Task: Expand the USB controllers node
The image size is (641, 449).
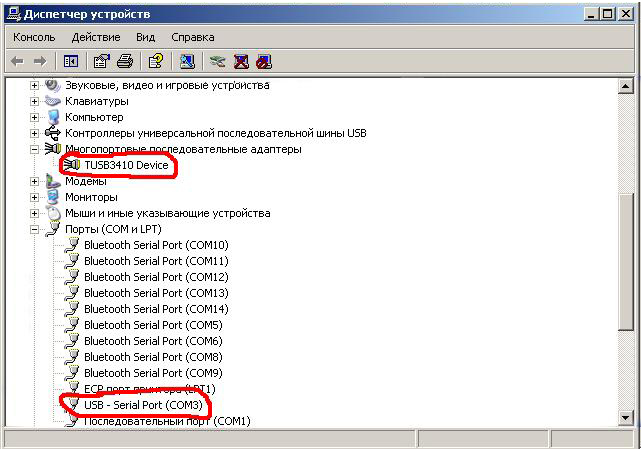Action: coord(35,133)
